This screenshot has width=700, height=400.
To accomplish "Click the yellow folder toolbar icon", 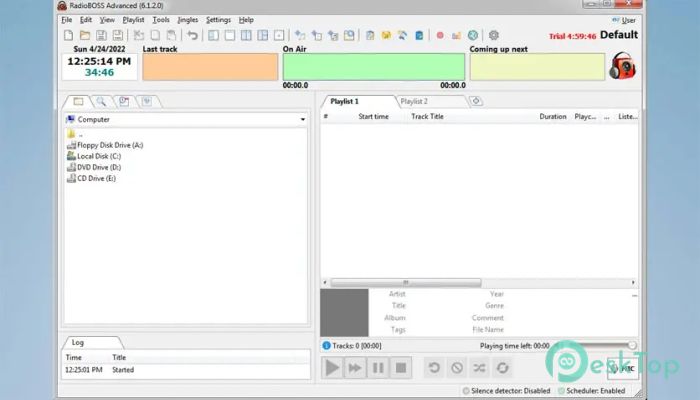I will (x=386, y=35).
